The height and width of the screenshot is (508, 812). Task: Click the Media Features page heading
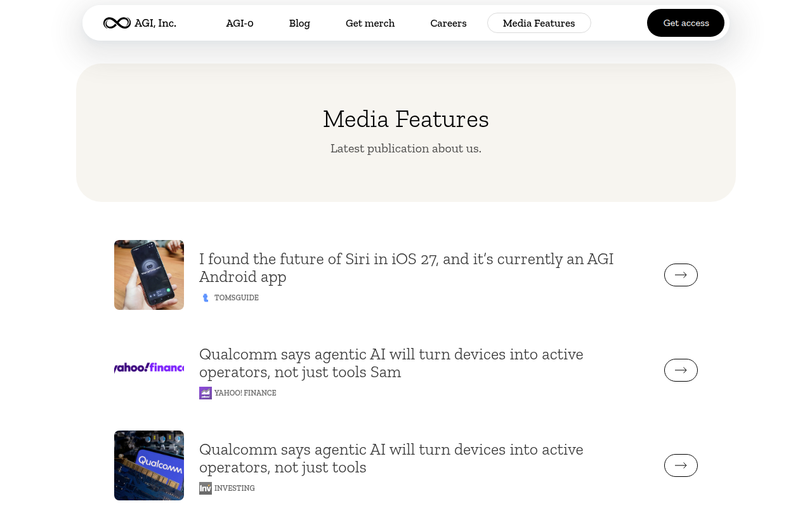click(x=406, y=119)
